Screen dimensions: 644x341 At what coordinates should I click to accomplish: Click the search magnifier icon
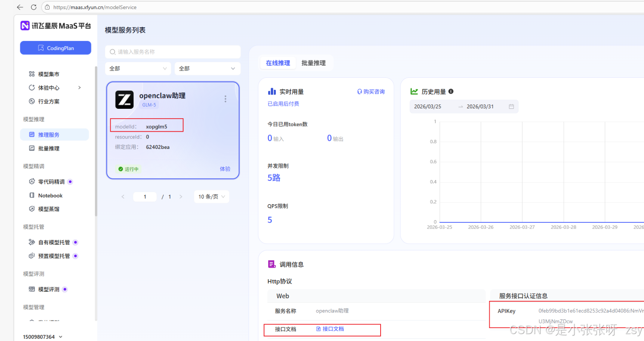pos(113,52)
